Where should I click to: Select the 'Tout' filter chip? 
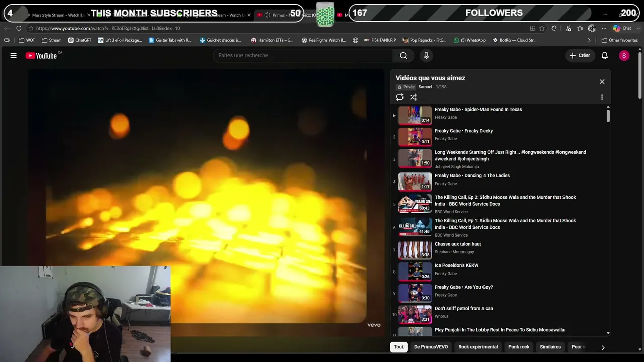(398, 347)
